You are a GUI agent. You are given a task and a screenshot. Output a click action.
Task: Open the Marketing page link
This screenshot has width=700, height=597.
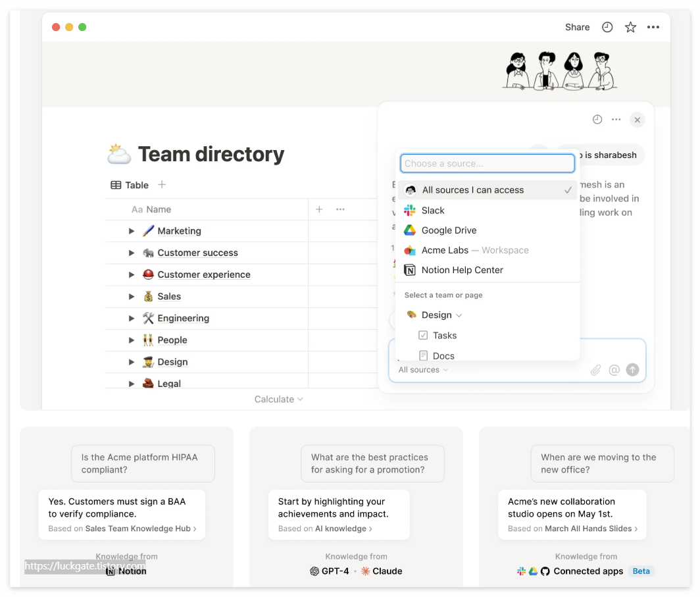pyautogui.click(x=179, y=231)
